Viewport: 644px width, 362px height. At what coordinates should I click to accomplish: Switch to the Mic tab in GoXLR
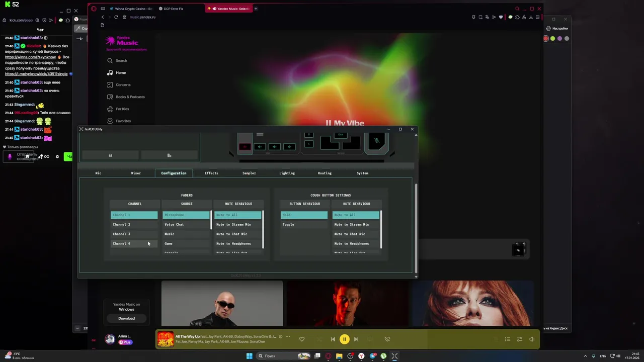[98, 173]
